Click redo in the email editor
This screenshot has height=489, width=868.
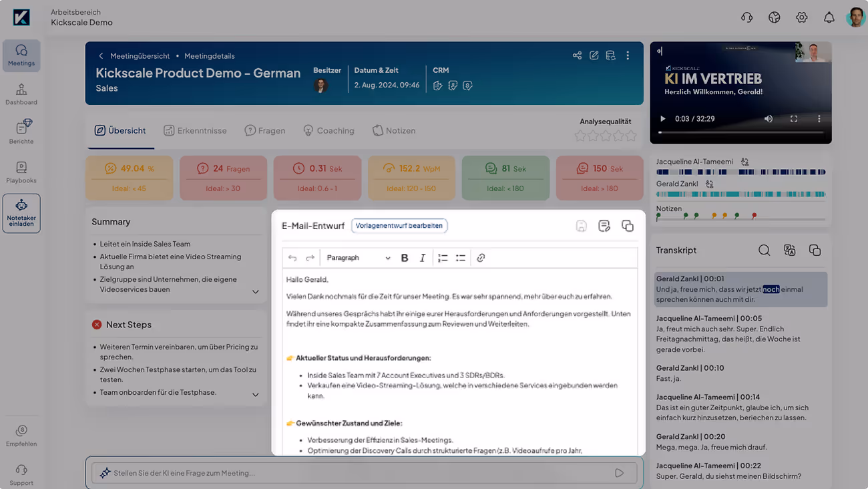[x=310, y=258]
